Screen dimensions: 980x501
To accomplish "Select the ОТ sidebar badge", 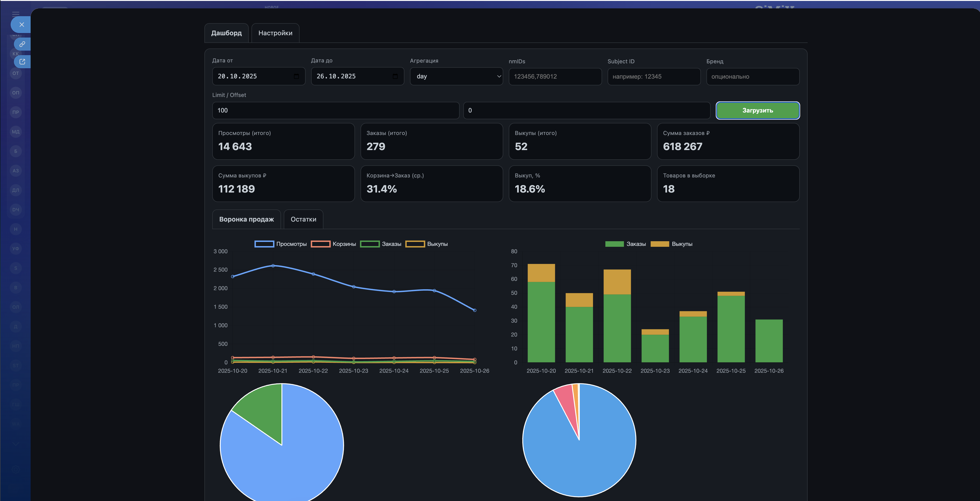I will tap(16, 74).
